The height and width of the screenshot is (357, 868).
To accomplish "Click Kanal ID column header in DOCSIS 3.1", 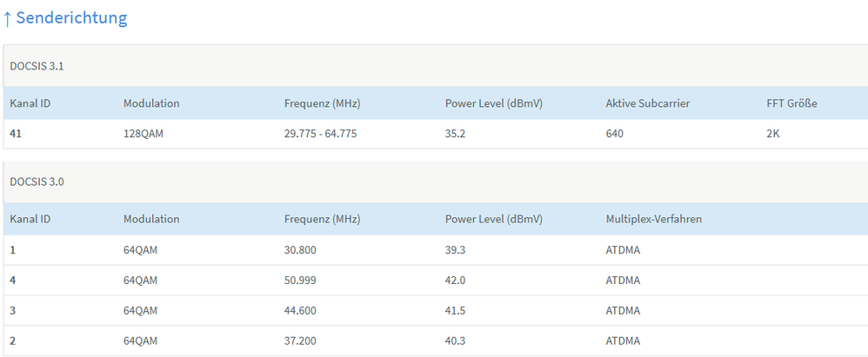I will pyautogui.click(x=30, y=103).
